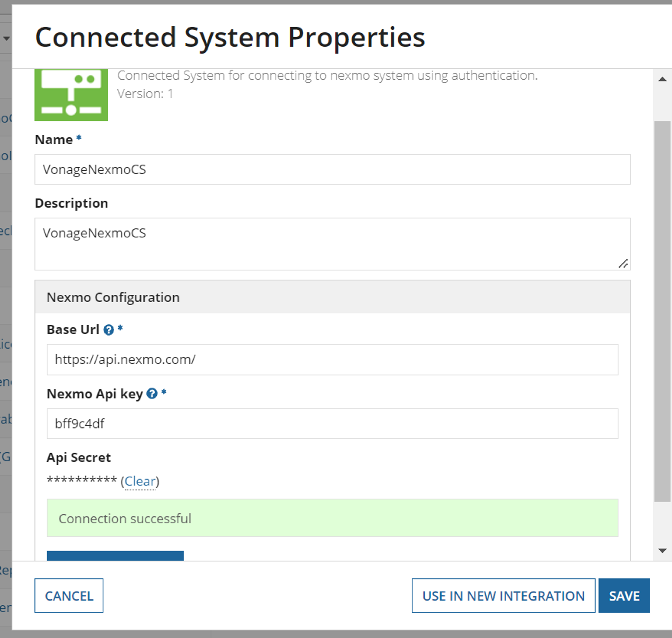Click Use In New Integration button
This screenshot has height=638, width=672.
pos(503,596)
